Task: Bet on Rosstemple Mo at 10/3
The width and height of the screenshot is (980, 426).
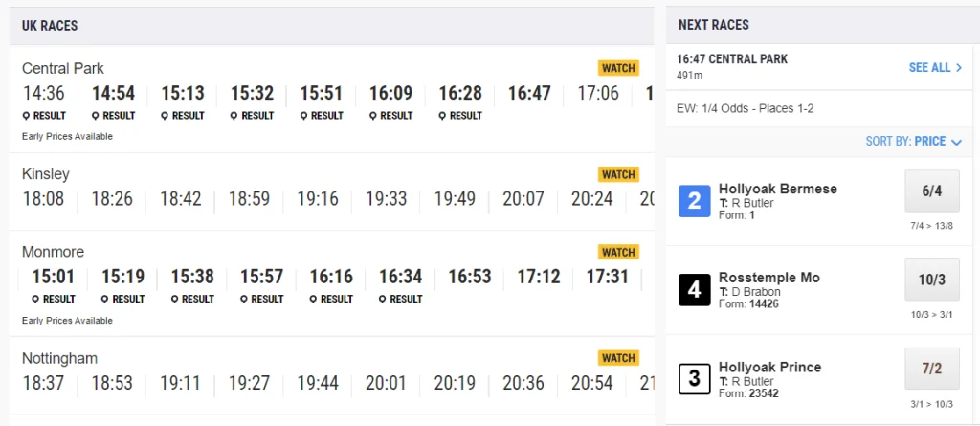Action: coord(932,280)
